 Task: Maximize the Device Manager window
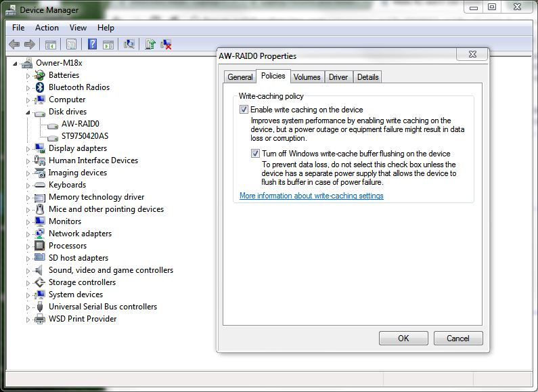492,7
